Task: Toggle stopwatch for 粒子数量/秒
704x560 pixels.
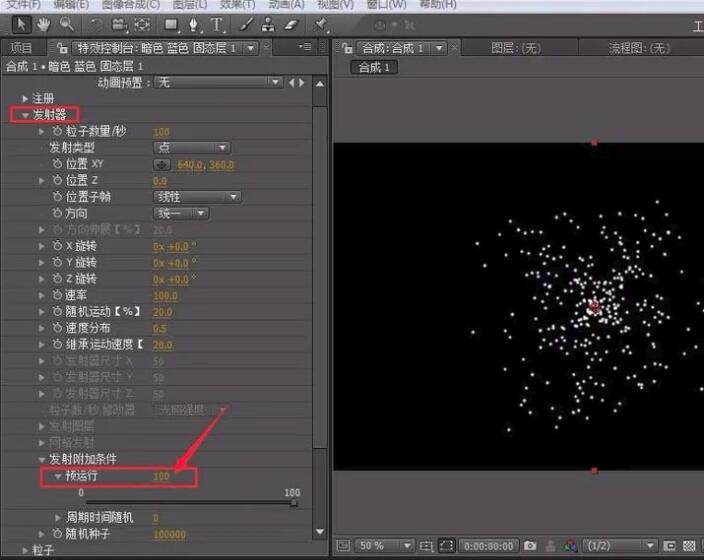Action: 56,131
